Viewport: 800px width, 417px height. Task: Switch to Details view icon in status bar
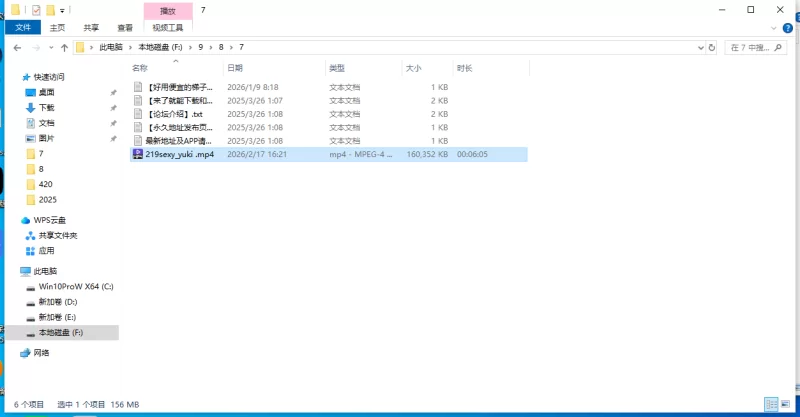(771, 404)
